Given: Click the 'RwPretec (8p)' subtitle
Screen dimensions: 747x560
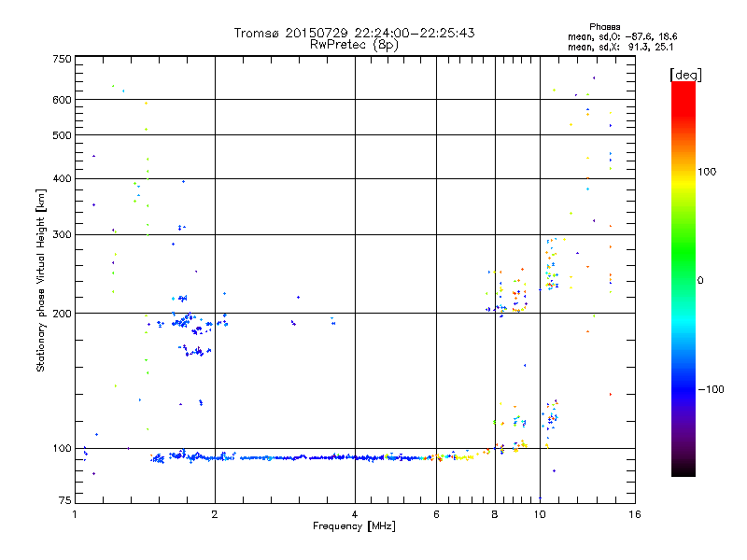Looking at the screenshot, I should 354,45.
